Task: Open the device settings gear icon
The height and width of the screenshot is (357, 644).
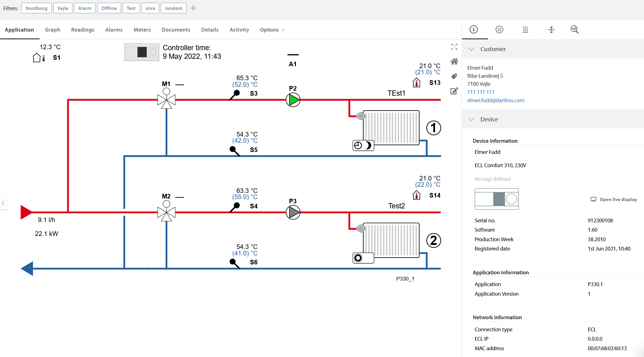Action: pyautogui.click(x=499, y=29)
